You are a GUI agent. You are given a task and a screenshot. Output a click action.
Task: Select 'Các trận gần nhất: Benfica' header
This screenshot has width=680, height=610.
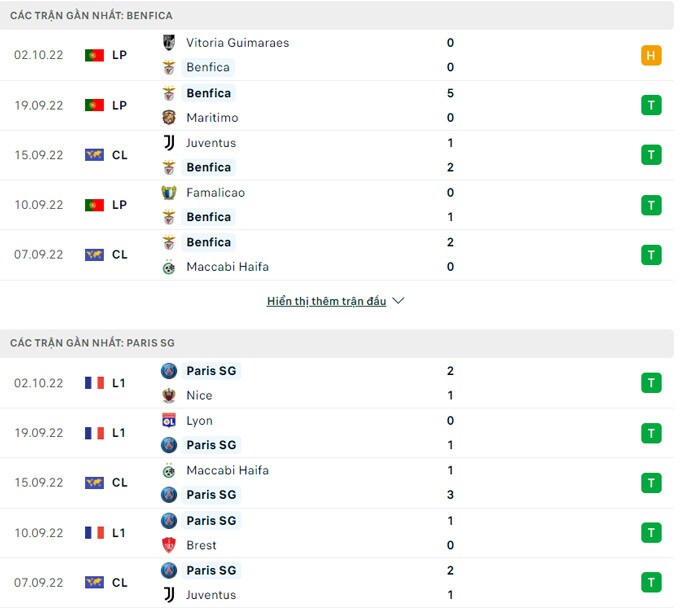(91, 16)
